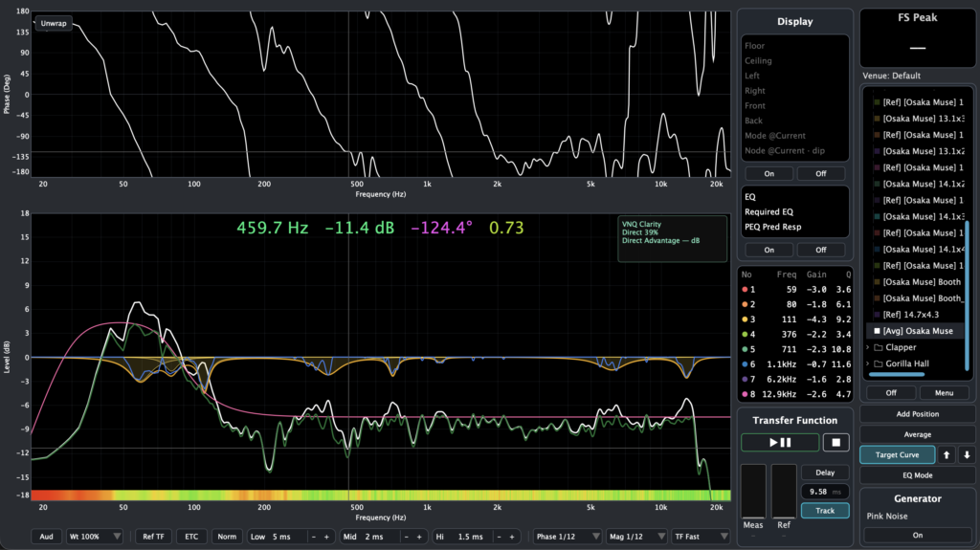Increase the Hi window with plus
Image resolution: width=980 pixels, height=550 pixels.
512,537
